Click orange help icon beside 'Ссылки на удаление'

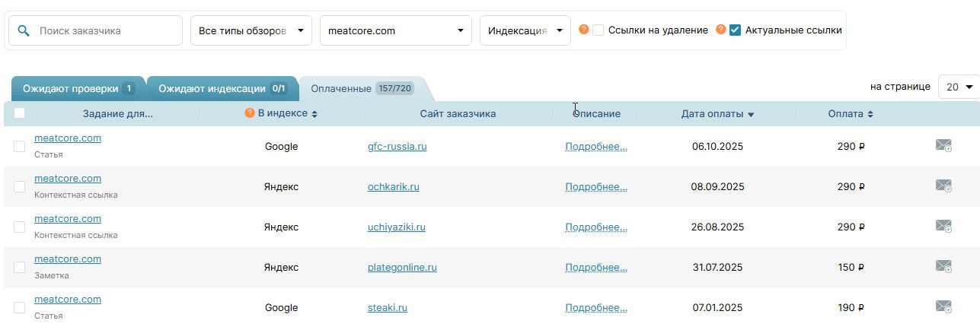pos(584,30)
